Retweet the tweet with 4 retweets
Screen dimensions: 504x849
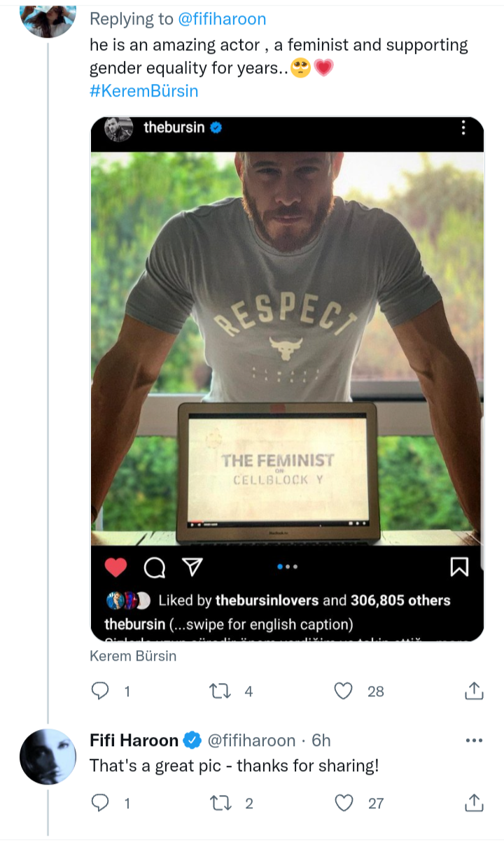(220, 691)
